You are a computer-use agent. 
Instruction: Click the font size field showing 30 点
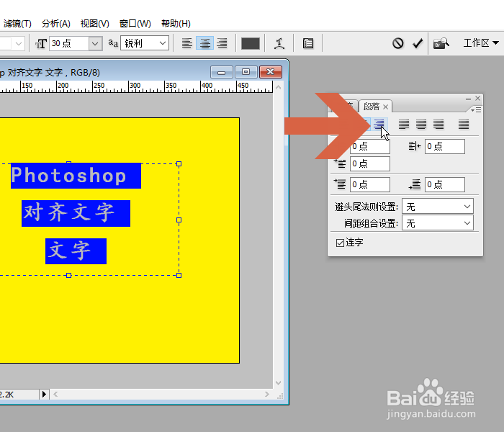tap(69, 43)
